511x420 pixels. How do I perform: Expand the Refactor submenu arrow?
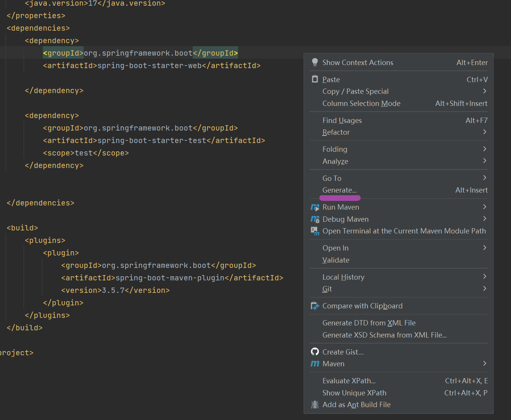click(x=485, y=132)
